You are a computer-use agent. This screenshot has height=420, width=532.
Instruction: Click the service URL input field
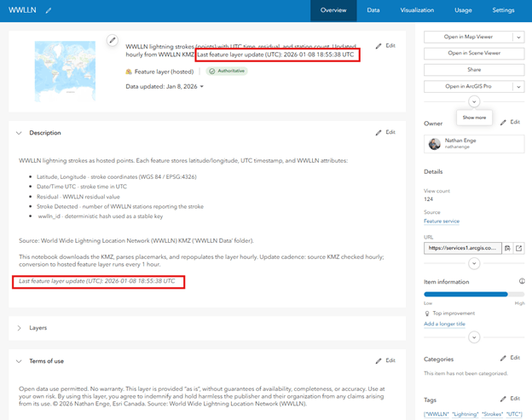tap(463, 248)
